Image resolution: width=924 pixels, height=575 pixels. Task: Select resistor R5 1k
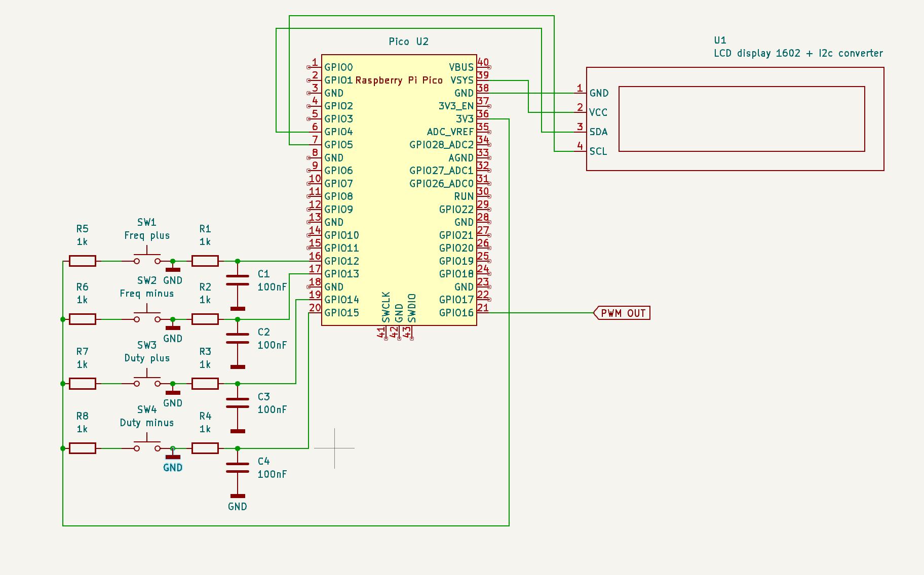click(82, 260)
